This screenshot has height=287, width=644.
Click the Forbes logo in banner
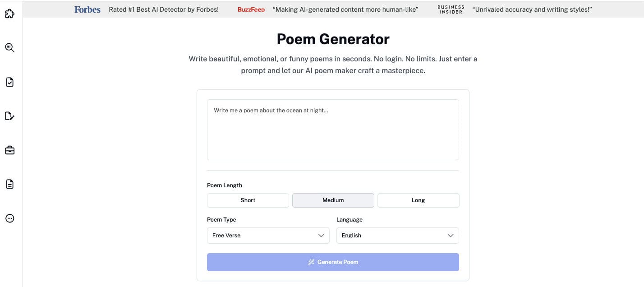[x=87, y=9]
